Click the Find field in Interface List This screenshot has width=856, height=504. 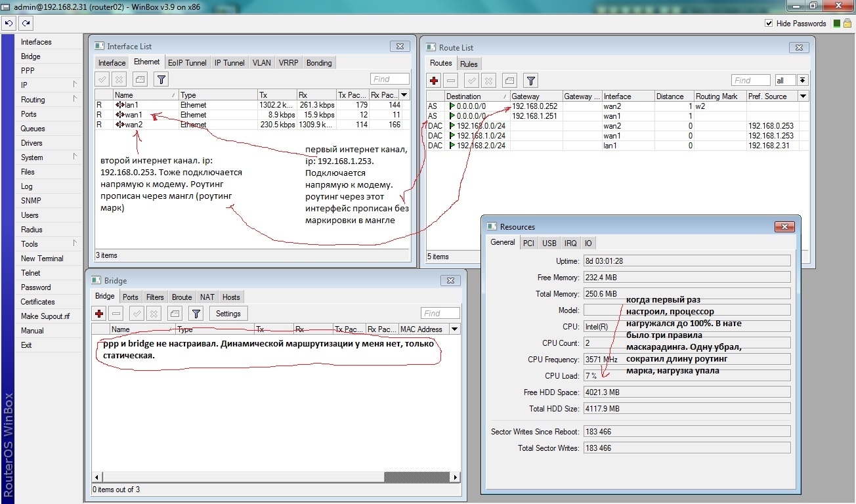click(390, 79)
